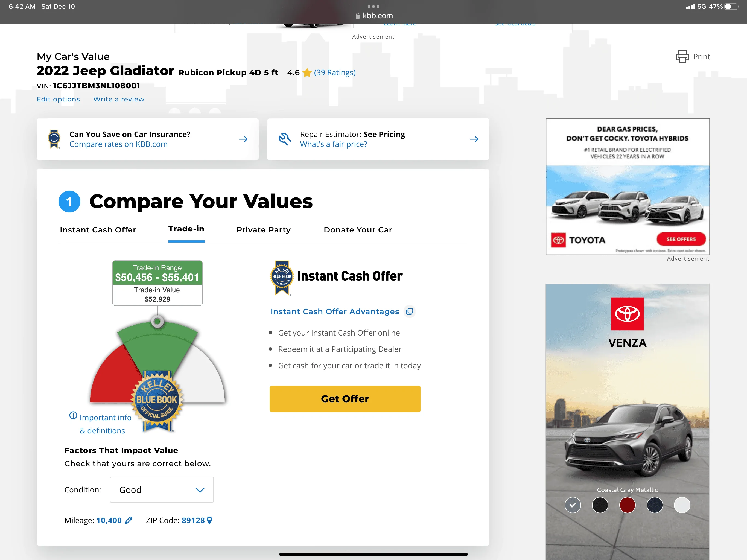Click the gauge needle marker knob
Screen dimensions: 747x560
(157, 321)
